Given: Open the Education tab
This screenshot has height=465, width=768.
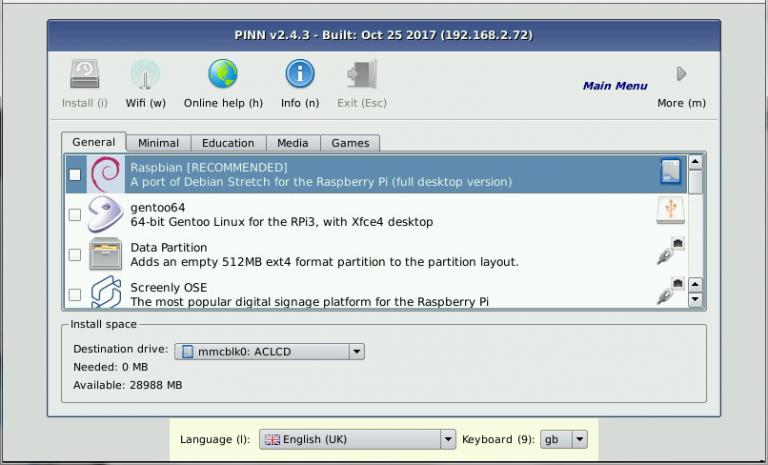Looking at the screenshot, I should click(x=228, y=143).
